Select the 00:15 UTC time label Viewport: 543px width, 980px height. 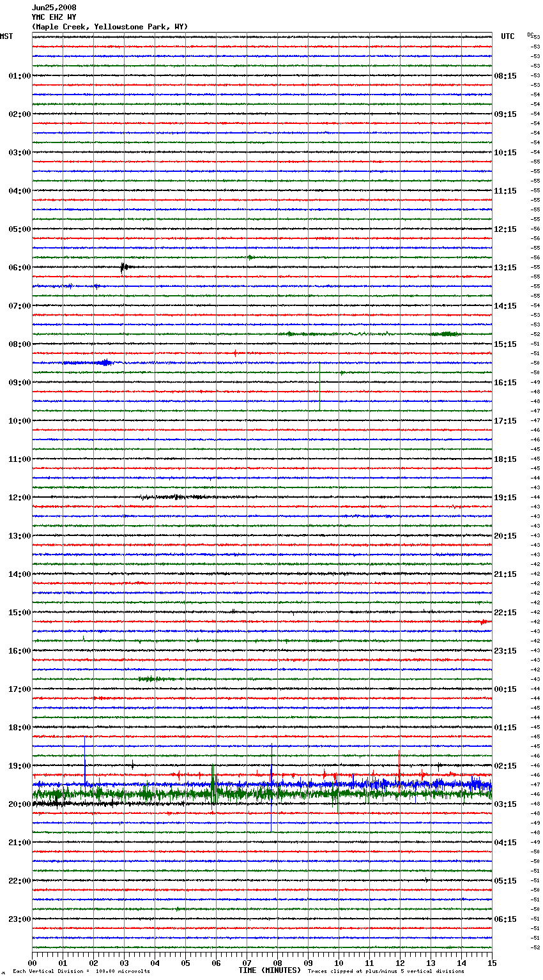coord(505,689)
